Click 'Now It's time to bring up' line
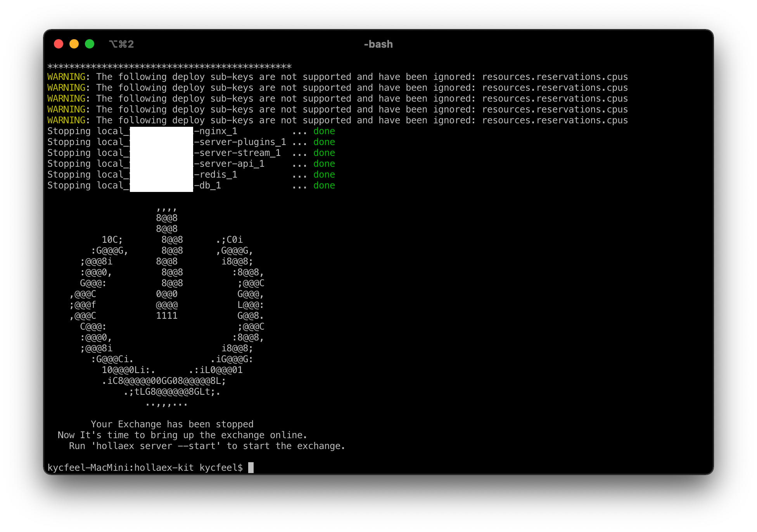Viewport: 757px width, 532px height. 183,435
